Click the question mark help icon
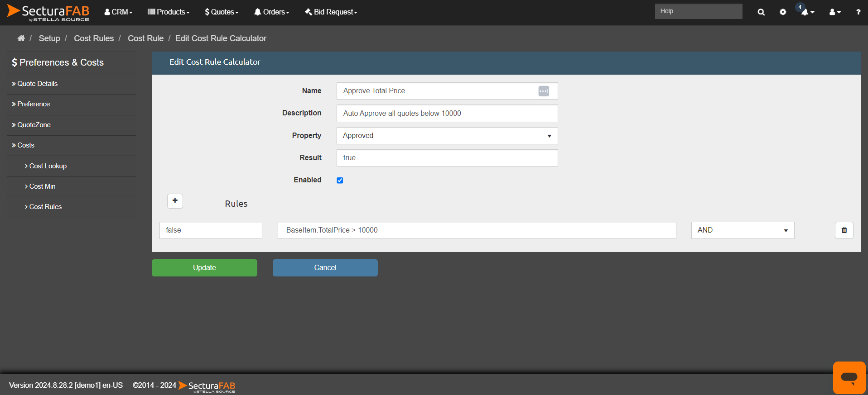Image resolution: width=868 pixels, height=395 pixels. (858, 12)
